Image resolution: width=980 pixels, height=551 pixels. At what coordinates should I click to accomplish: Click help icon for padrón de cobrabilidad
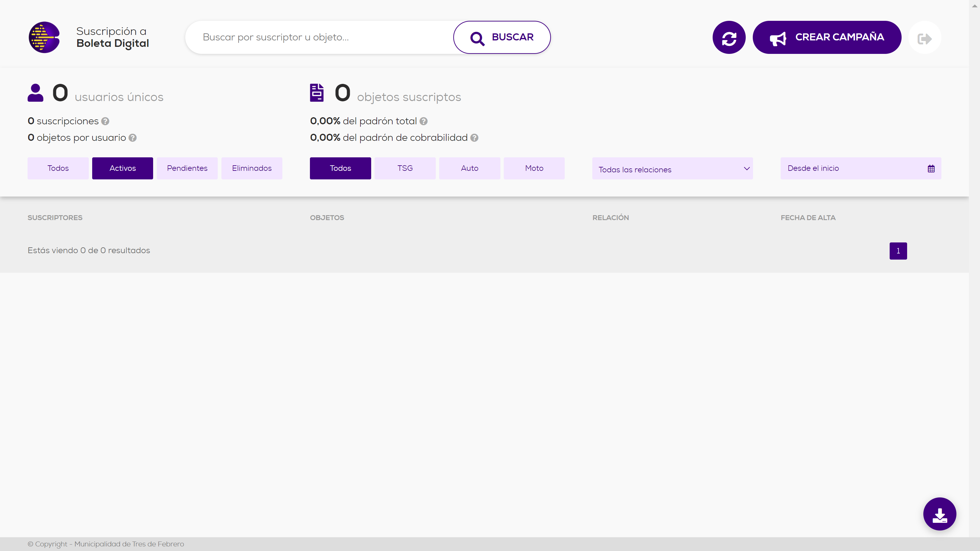pyautogui.click(x=474, y=138)
